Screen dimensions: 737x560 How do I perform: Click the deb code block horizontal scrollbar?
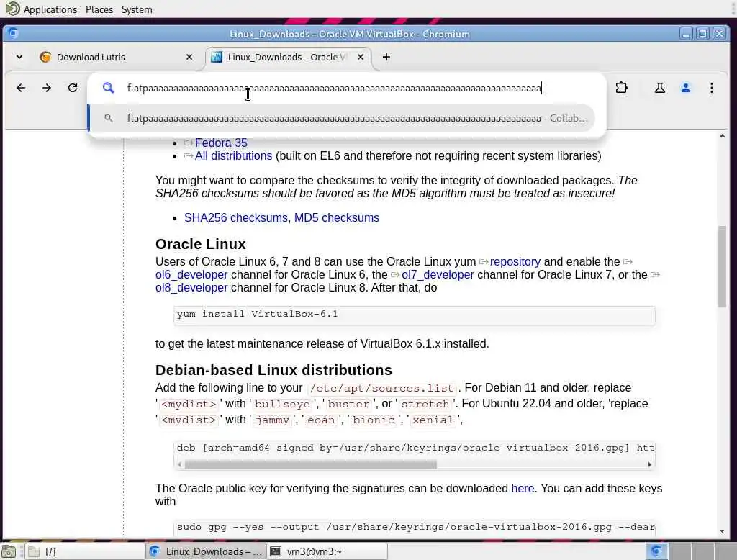[311, 464]
